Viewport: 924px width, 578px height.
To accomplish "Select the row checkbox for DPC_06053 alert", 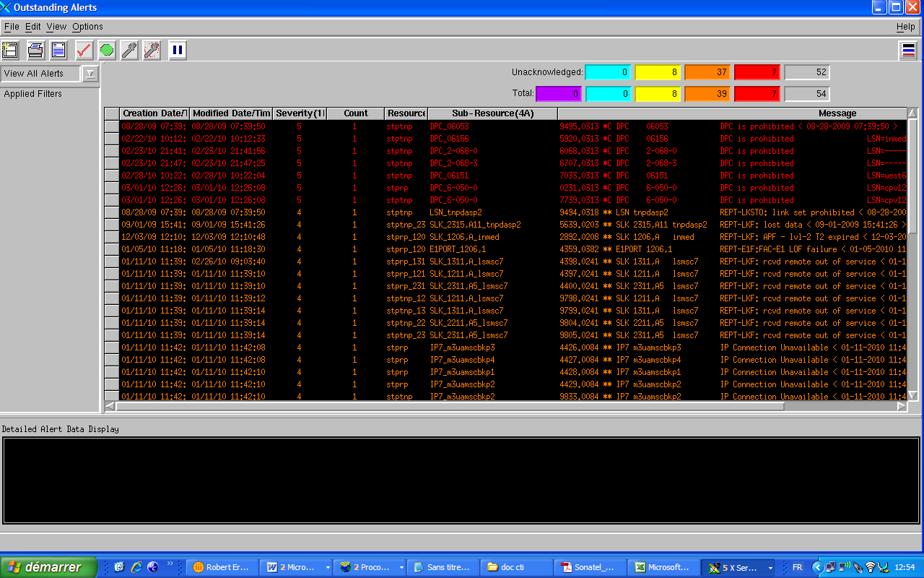I will tap(111, 126).
